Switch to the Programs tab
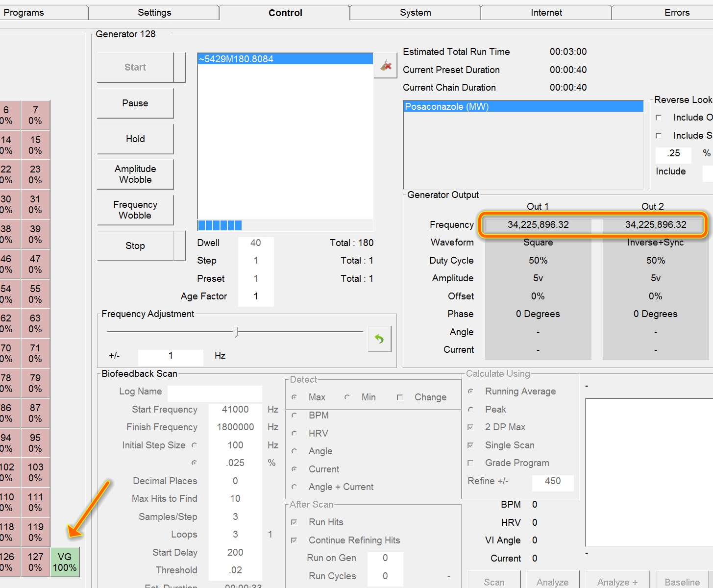Image resolution: width=713 pixels, height=588 pixels. pyautogui.click(x=24, y=13)
